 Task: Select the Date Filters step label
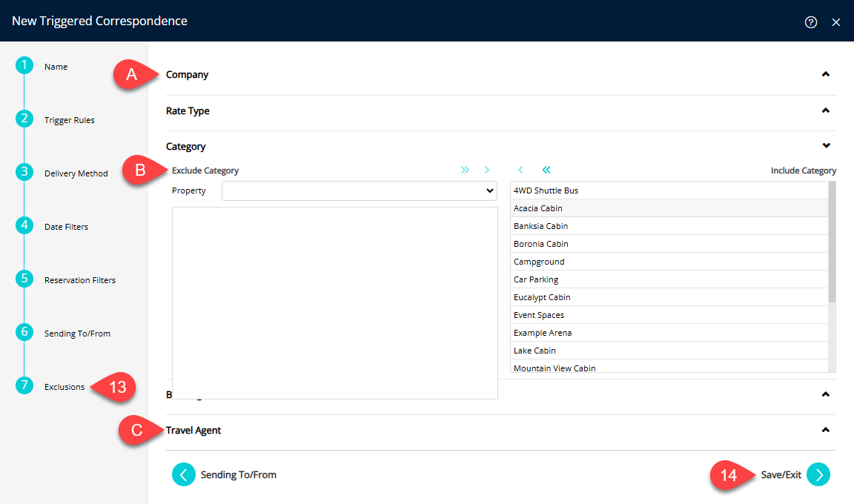(x=67, y=227)
